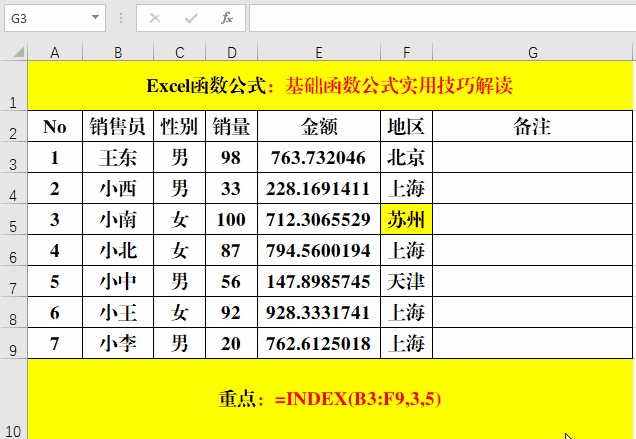Click the Cancel (X) formula bar icon

pyautogui.click(x=155, y=18)
